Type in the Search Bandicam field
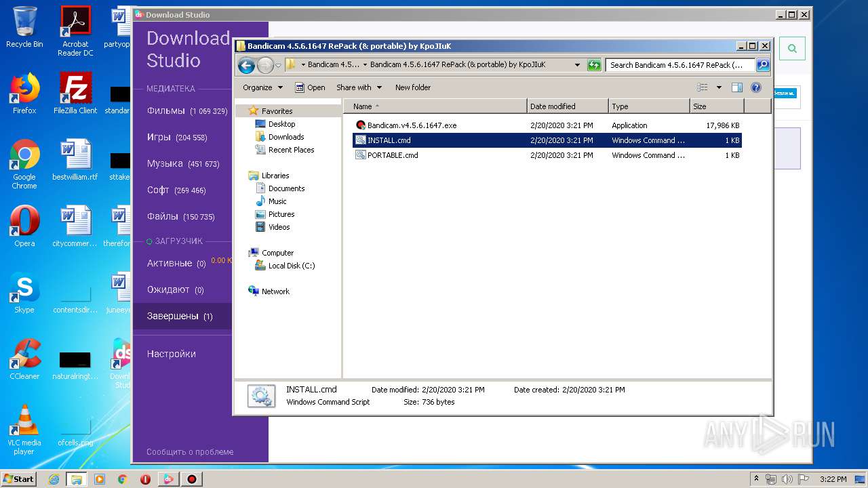 (x=680, y=65)
